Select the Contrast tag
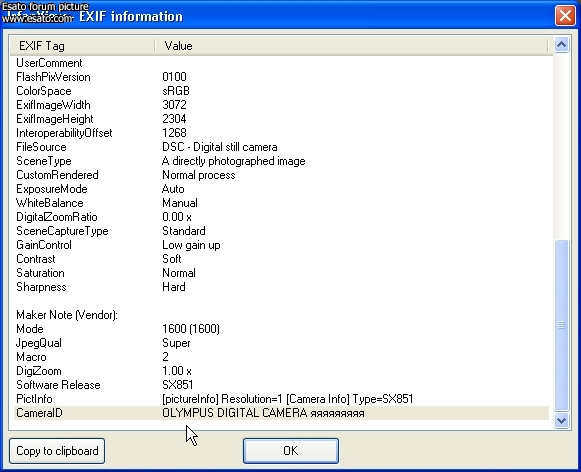This screenshot has height=472, width=581. (36, 259)
